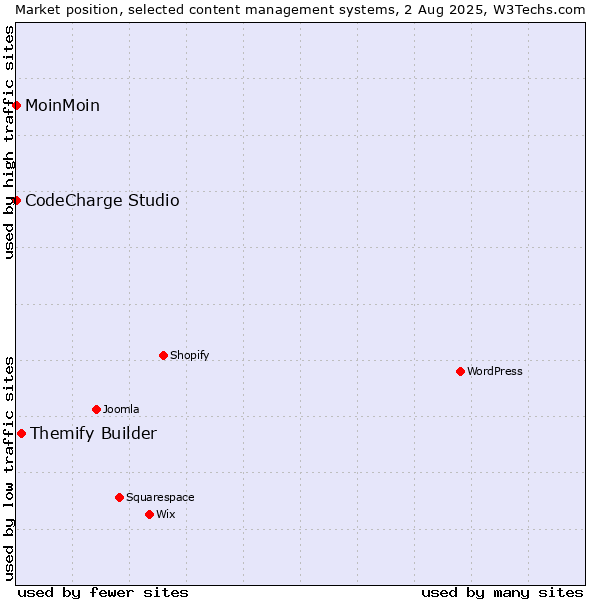The height and width of the screenshot is (600, 600).
Task: Select the Squarespace label text
Action: click(x=160, y=497)
